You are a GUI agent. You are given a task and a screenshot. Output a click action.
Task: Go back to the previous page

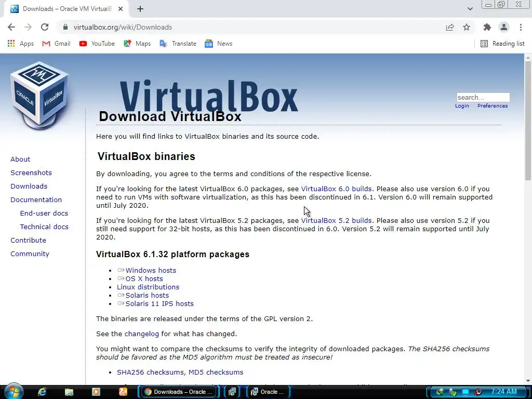[x=11, y=27]
